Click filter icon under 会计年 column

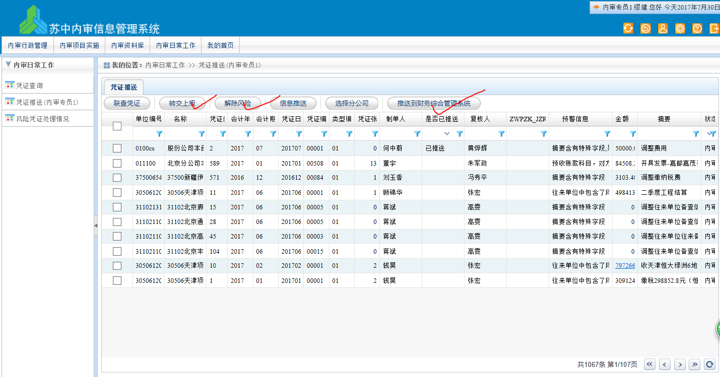pyautogui.click(x=248, y=134)
